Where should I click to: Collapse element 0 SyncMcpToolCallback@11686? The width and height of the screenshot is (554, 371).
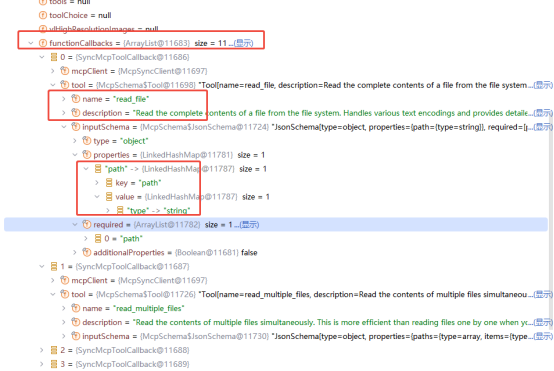42,57
